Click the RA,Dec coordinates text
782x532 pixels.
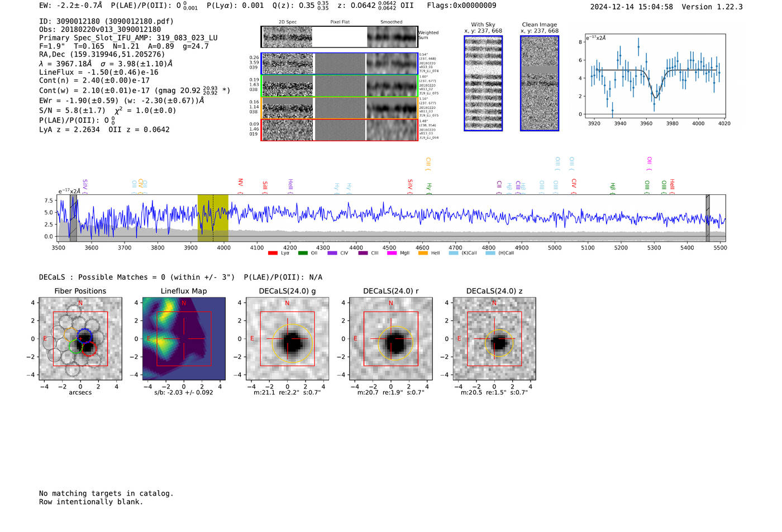click(102, 55)
